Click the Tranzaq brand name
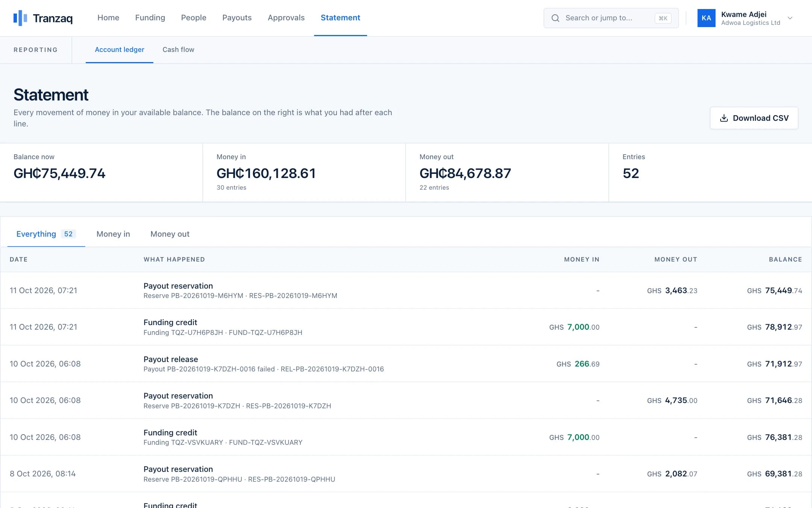The height and width of the screenshot is (508, 812). 53,18
